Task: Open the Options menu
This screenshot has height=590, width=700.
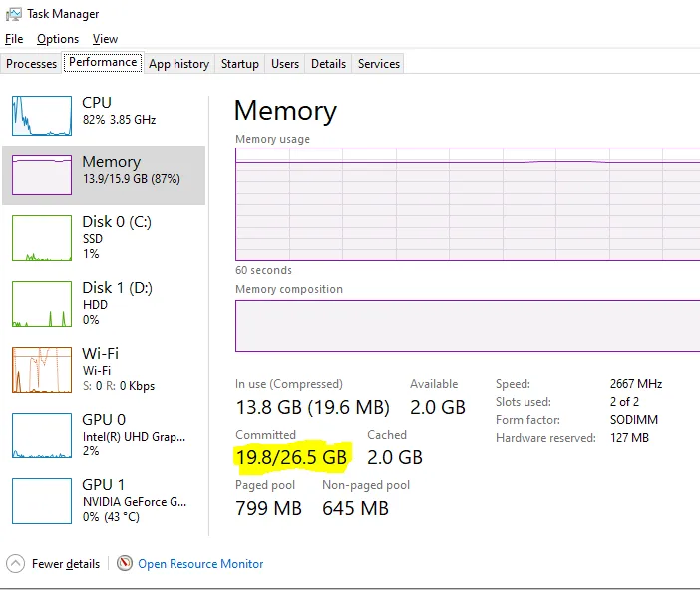Action: point(58,39)
